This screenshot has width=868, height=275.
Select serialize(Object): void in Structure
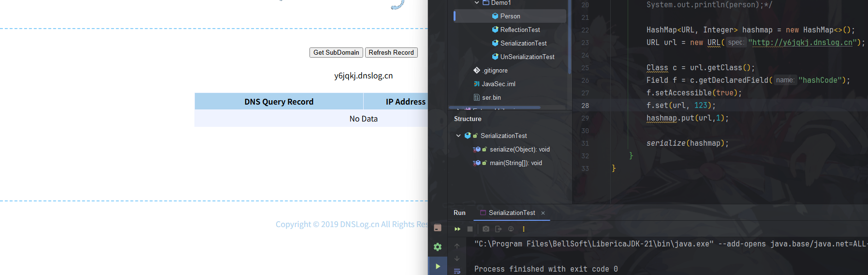(x=519, y=149)
